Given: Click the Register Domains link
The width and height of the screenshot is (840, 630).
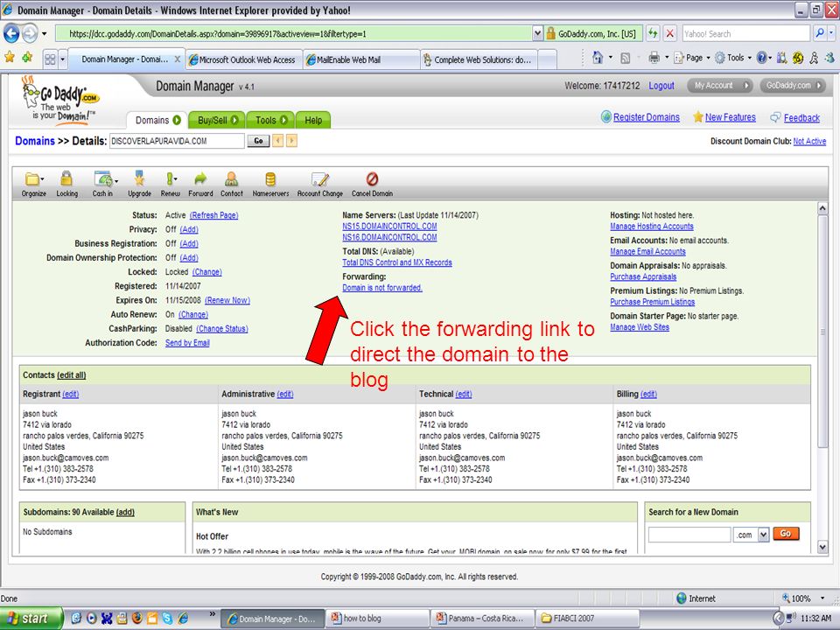Looking at the screenshot, I should tap(646, 117).
